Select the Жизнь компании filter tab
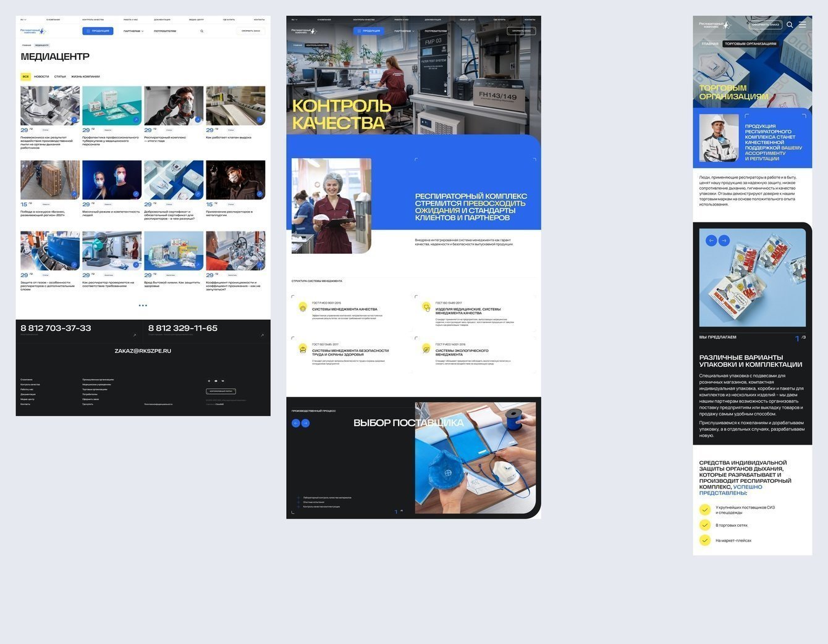Screen dimensions: 828x644 coord(85,77)
